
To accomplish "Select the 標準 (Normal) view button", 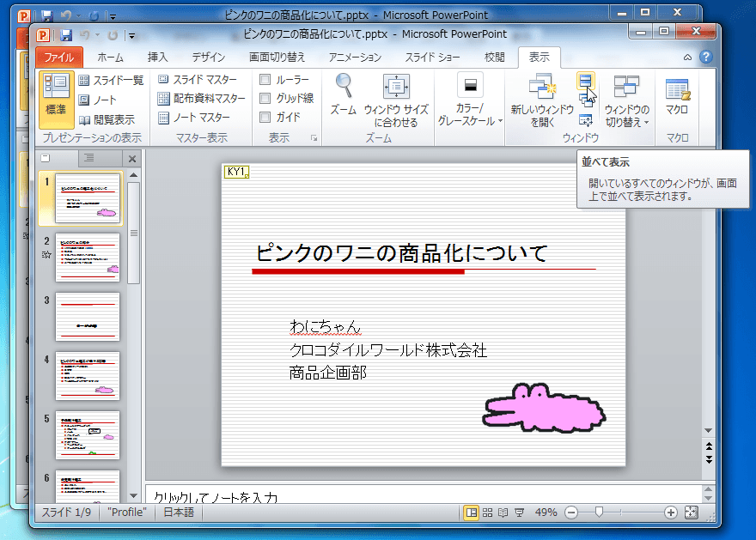I will point(56,100).
